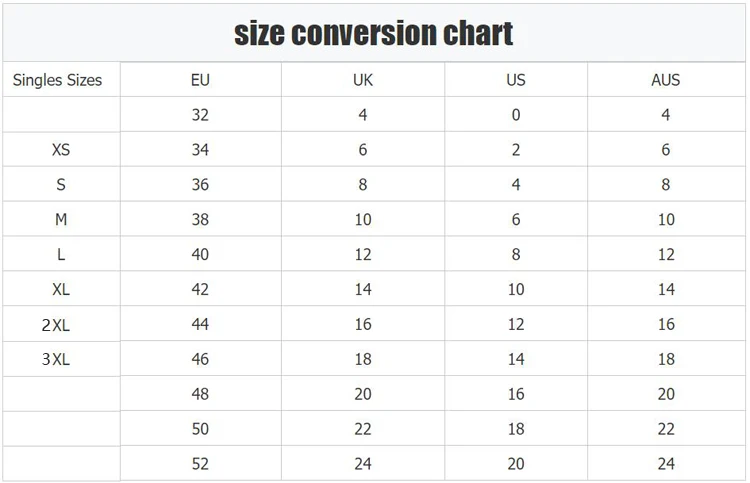The image size is (750, 483).
Task: Click the 2XL size label
Action: [x=57, y=324]
